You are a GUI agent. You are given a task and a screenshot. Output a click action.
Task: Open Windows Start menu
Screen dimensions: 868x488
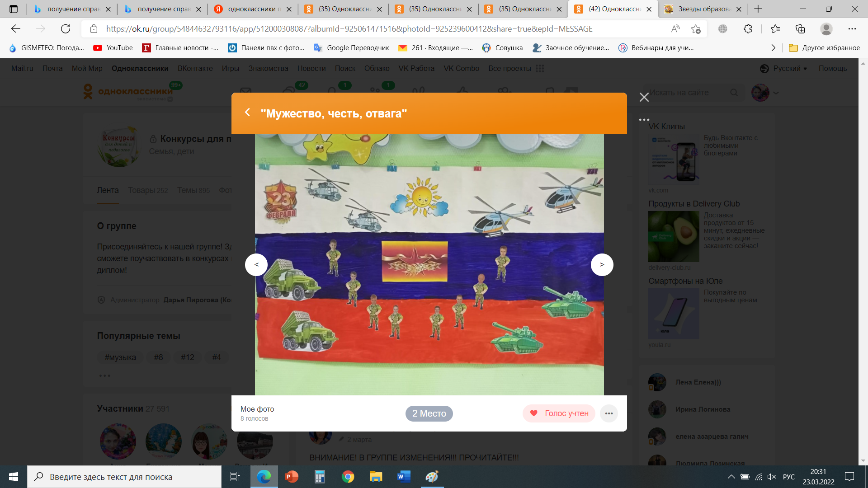coord(14,477)
